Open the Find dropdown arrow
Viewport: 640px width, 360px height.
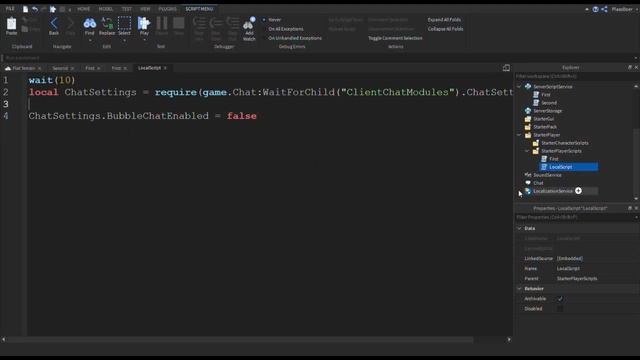click(90, 40)
